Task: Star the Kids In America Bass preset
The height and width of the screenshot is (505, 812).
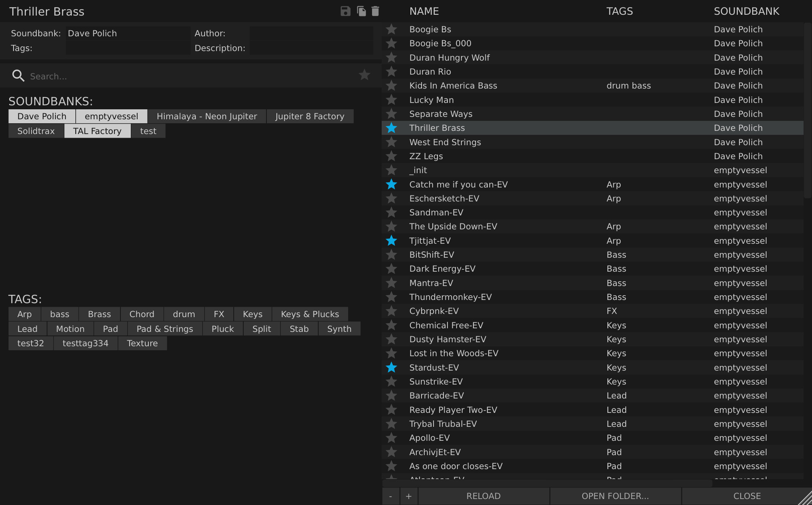Action: [392, 86]
